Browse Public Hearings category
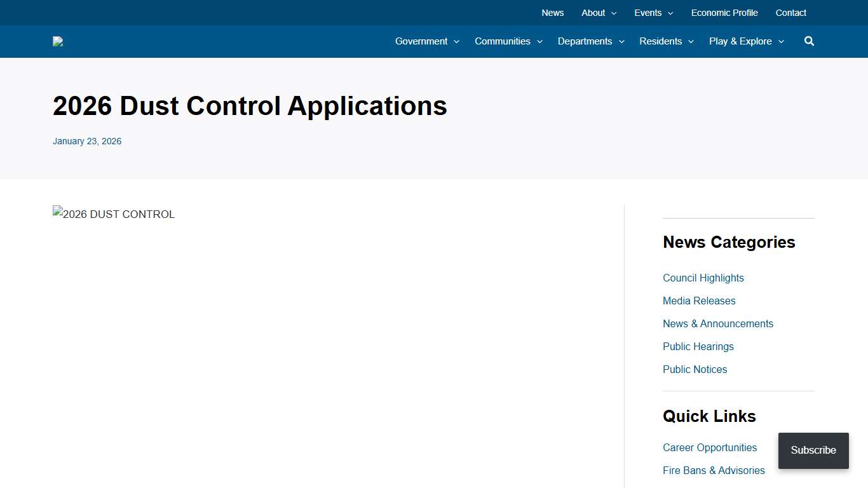Screen dimensions: 868x488 click(x=698, y=346)
